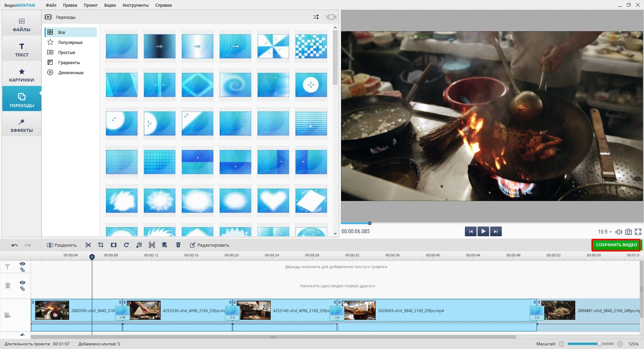This screenshot has height=349, width=644.
Task: Click the scissors cut icon in timeline toolbar
Action: point(88,245)
